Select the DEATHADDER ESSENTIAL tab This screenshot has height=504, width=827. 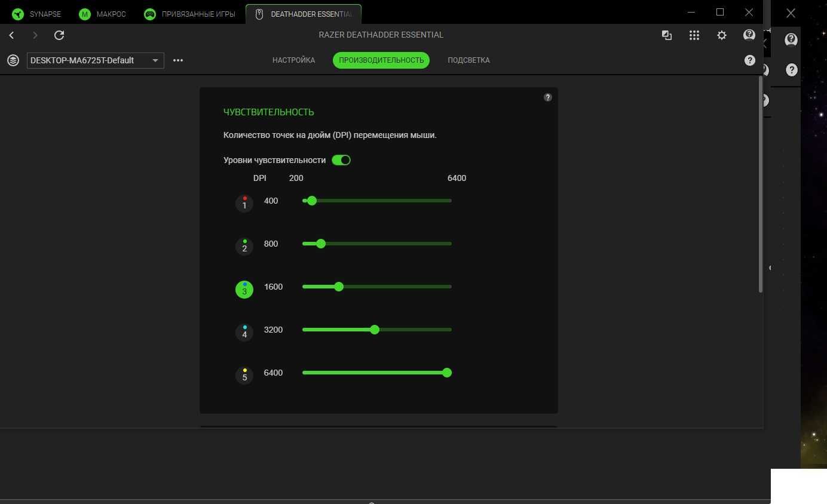pyautogui.click(x=304, y=14)
